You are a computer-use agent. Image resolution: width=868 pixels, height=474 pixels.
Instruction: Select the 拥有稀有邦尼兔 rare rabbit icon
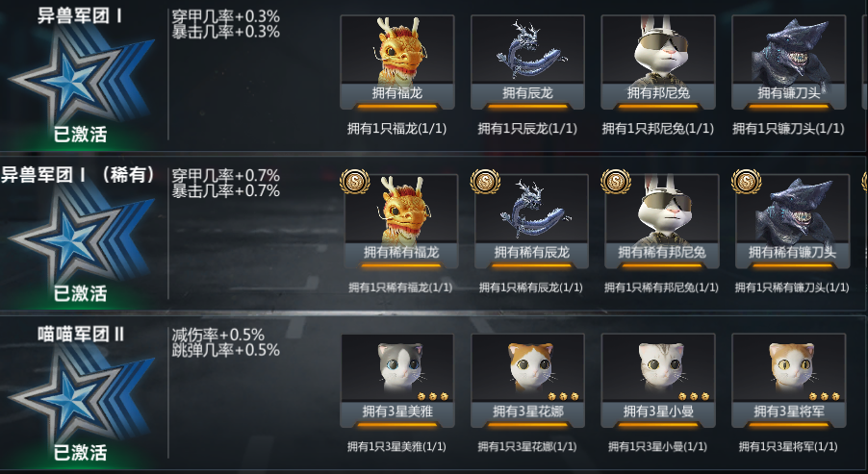[x=662, y=221]
